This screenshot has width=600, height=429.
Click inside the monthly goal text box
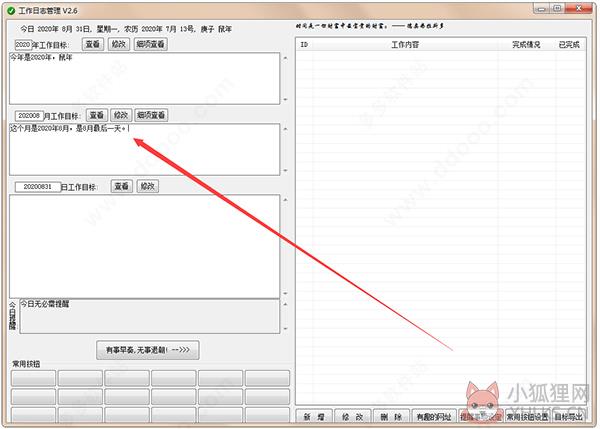145,150
